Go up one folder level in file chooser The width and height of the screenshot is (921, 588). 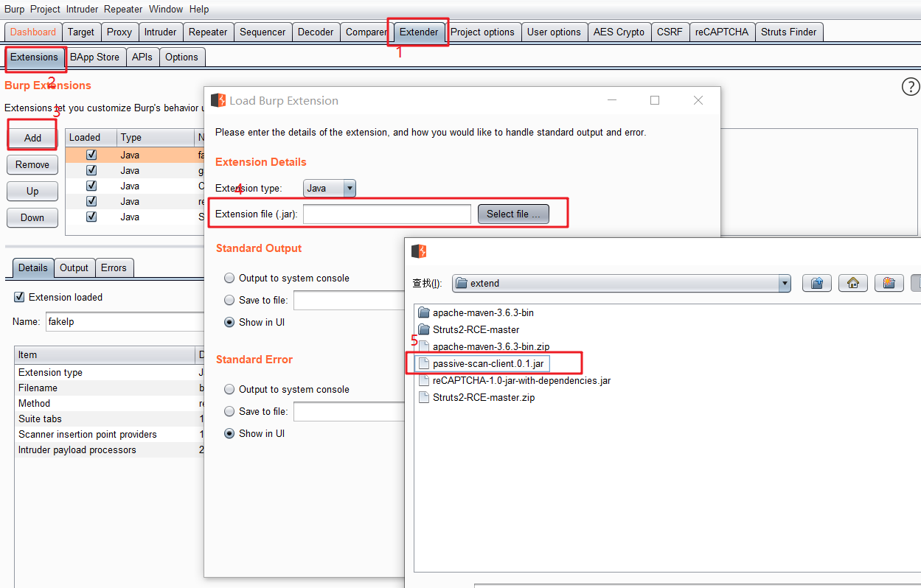tap(816, 283)
